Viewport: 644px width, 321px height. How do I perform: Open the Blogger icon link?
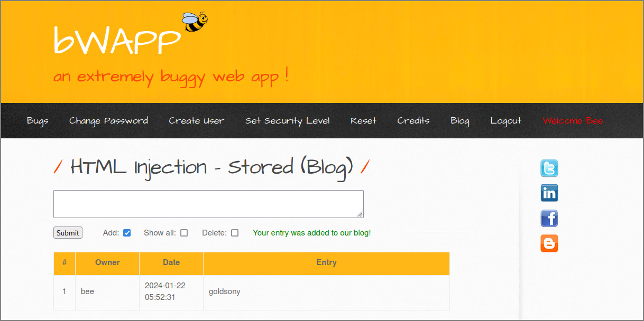[549, 243]
